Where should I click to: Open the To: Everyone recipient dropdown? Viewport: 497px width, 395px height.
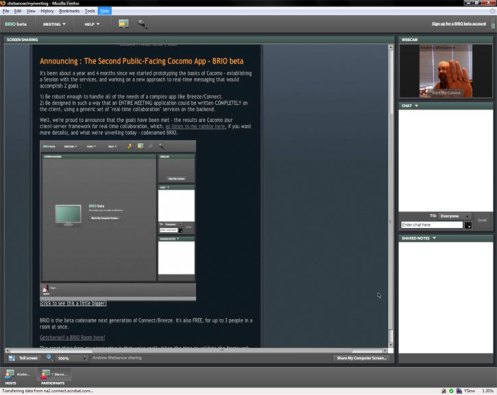point(454,216)
